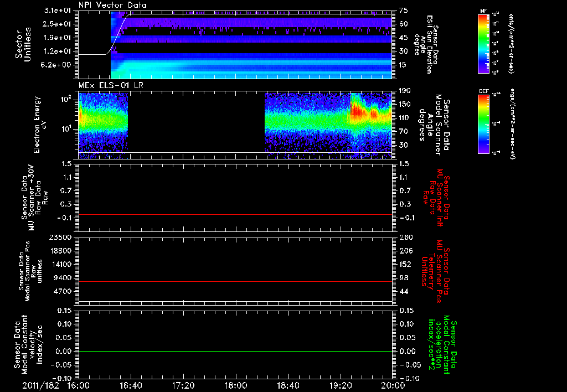Viewport: 567px width, 392px height.
Task: Click the '18:00' time axis label
Action: [236, 385]
